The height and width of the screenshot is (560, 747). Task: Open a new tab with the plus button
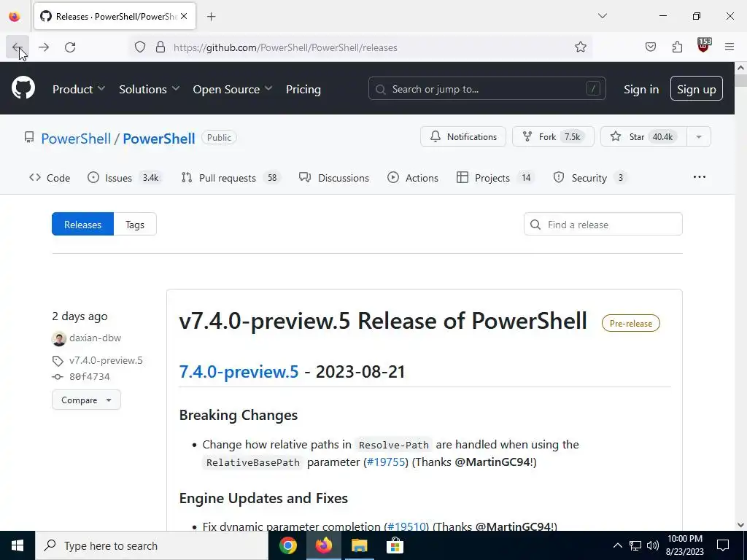(212, 17)
